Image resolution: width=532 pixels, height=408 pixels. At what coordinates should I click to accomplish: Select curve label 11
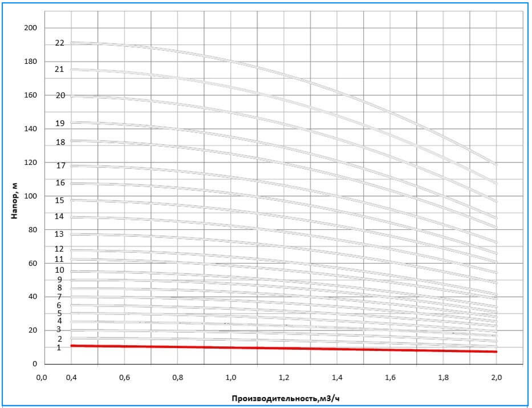[x=59, y=259]
